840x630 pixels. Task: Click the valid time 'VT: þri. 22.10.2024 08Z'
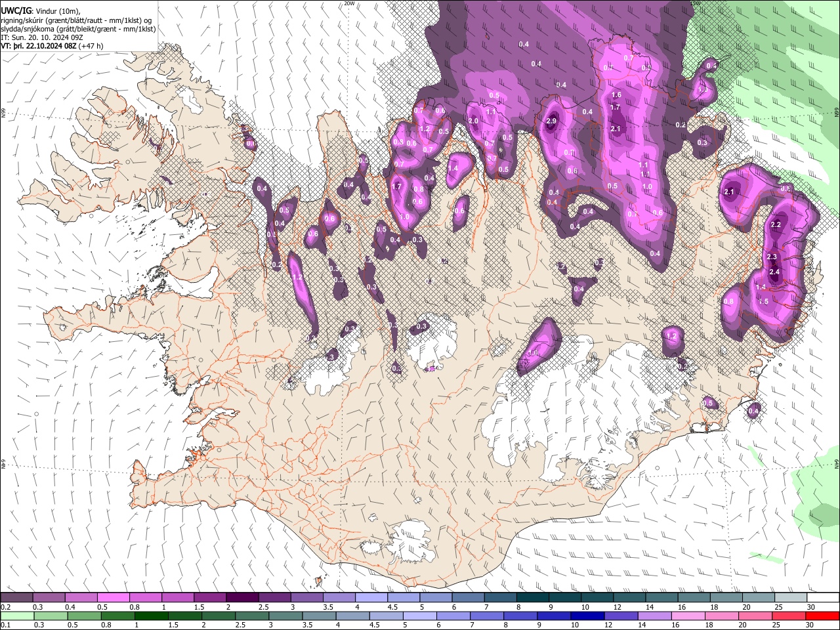(x=38, y=46)
